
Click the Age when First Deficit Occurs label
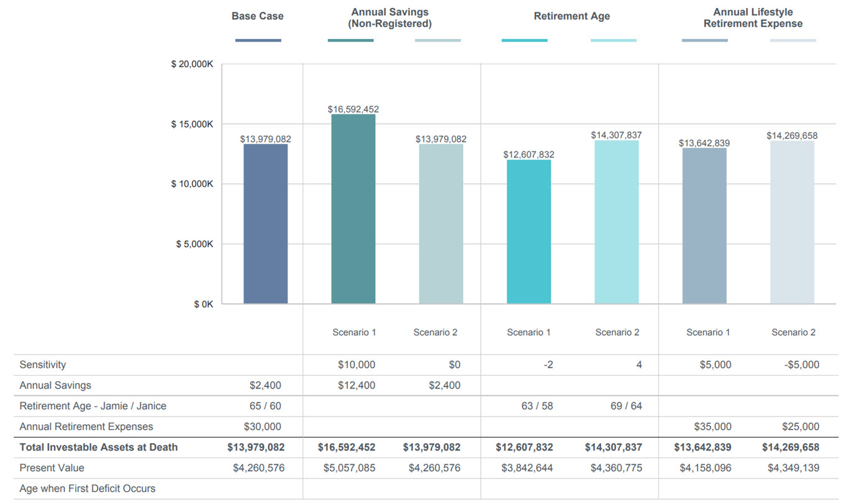coord(88,488)
